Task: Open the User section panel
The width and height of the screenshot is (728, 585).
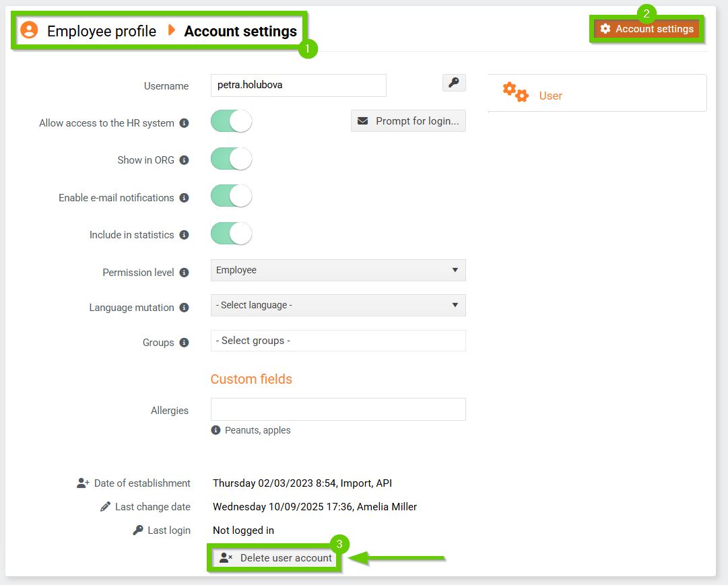Action: [597, 93]
